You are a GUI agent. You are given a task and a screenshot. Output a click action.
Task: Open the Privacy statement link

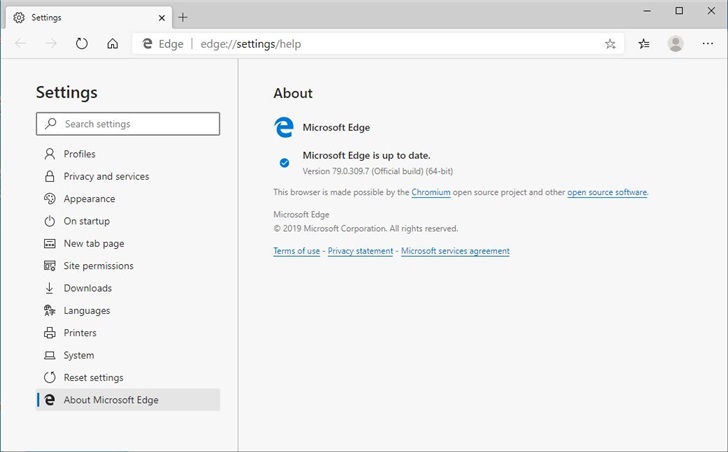tap(360, 251)
